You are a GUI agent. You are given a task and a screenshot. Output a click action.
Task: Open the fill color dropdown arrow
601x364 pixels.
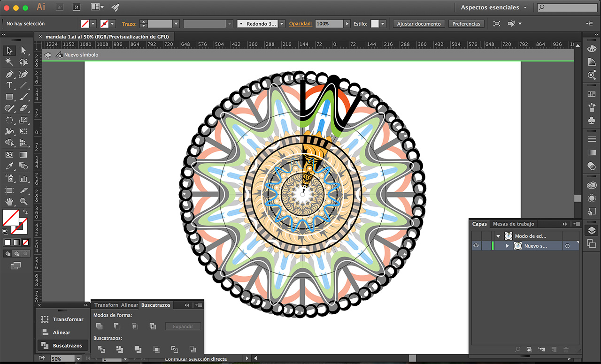[93, 23]
